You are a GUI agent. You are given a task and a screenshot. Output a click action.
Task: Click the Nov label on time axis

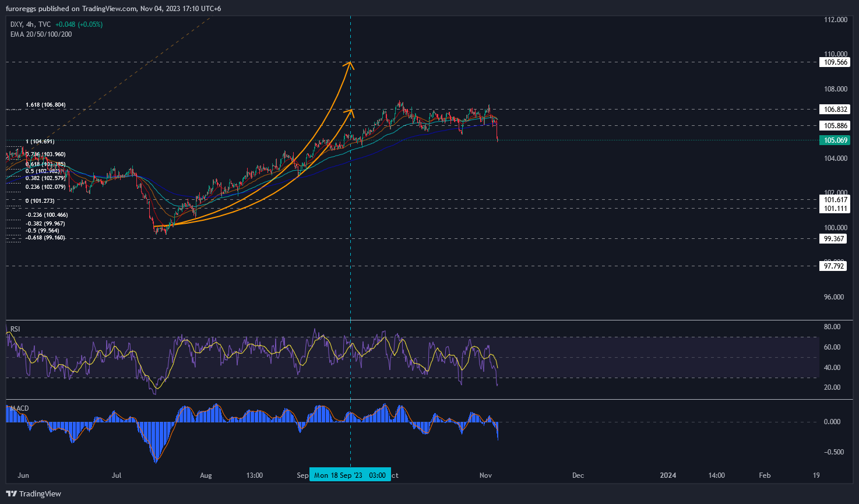(x=485, y=475)
